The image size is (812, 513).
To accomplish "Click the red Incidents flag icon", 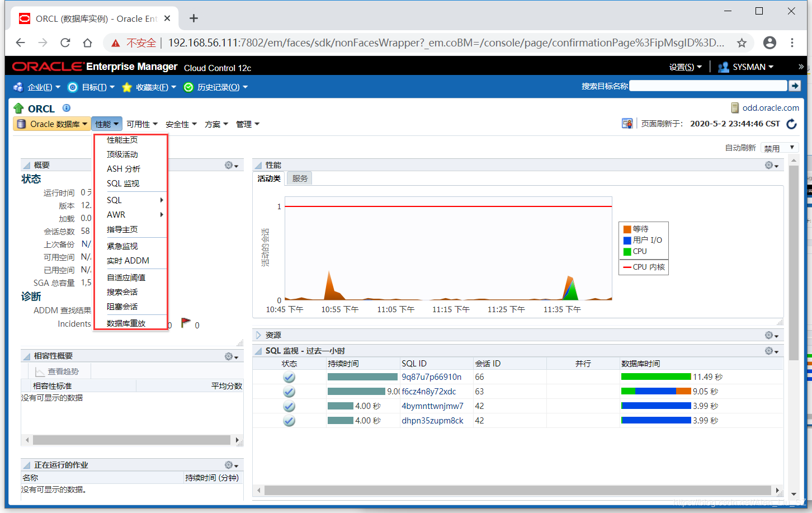I will pyautogui.click(x=186, y=323).
